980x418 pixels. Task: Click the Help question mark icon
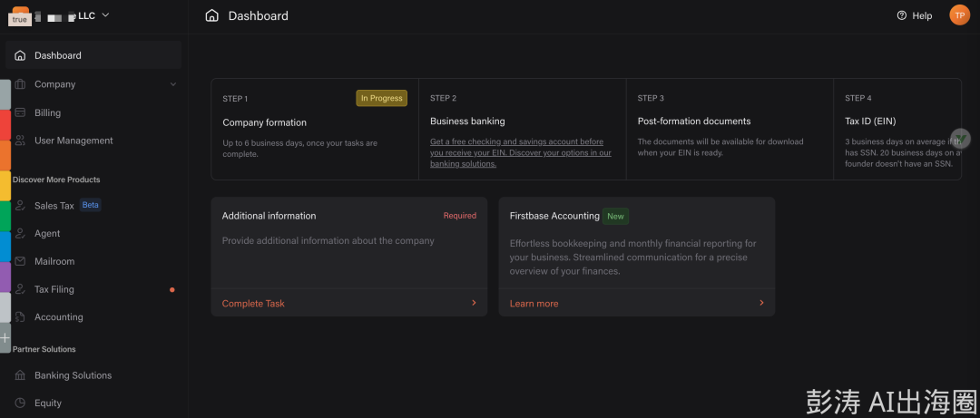(901, 15)
